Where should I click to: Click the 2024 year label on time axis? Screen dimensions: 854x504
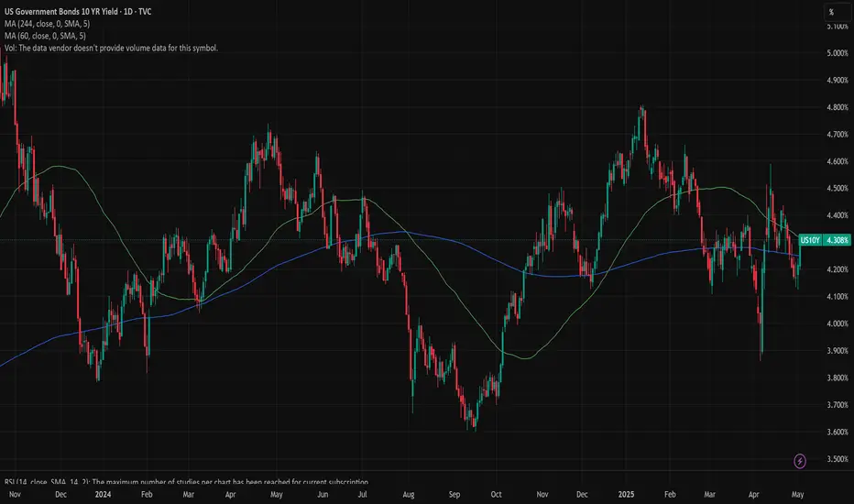tap(103, 495)
